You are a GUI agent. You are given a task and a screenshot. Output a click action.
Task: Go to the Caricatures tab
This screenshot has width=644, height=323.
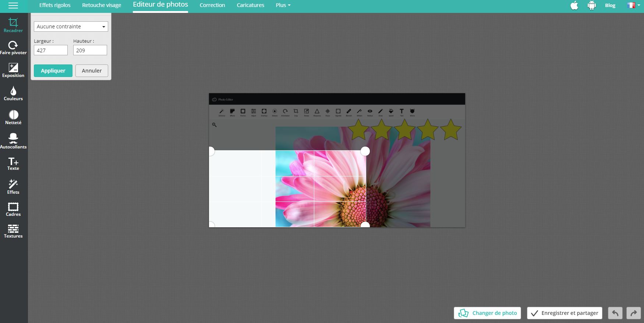pyautogui.click(x=250, y=5)
